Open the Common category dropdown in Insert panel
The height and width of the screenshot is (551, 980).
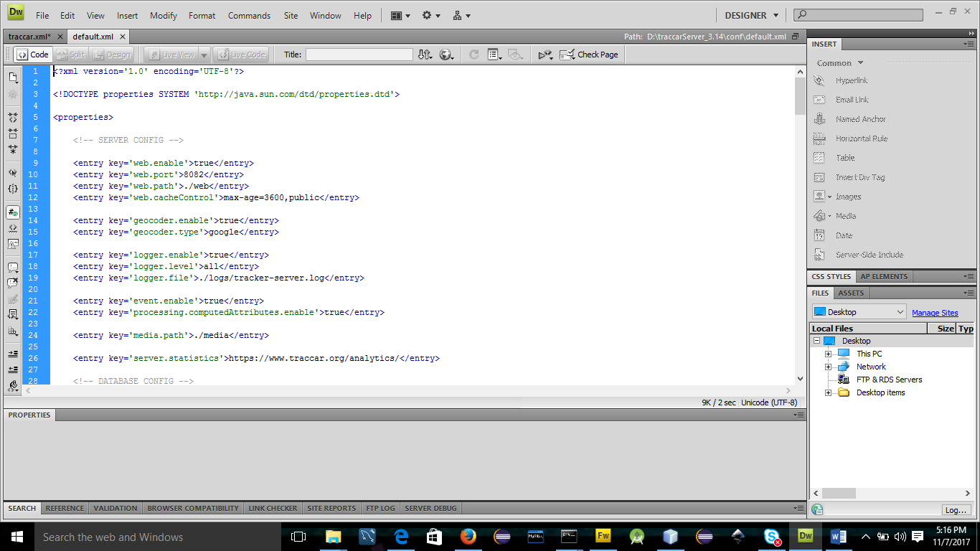[x=840, y=63]
